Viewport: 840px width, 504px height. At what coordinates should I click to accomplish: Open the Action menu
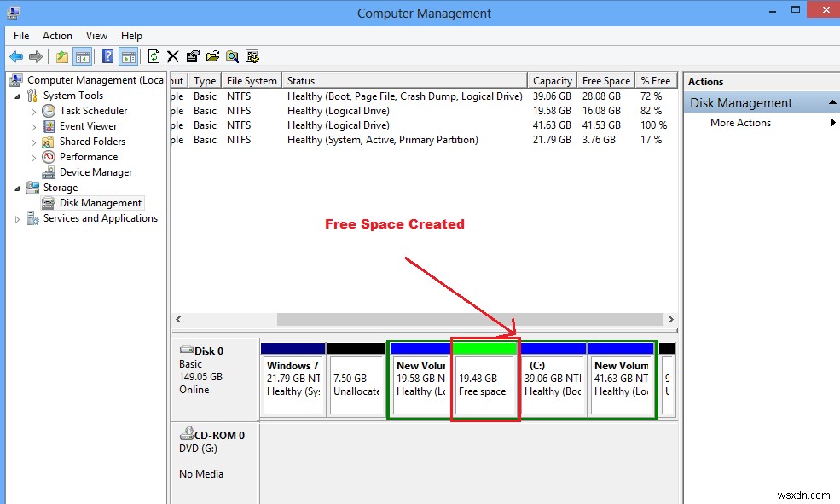click(57, 36)
